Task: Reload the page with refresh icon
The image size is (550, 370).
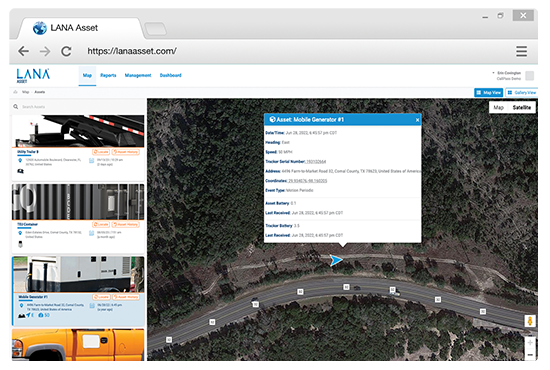Action: [x=66, y=51]
